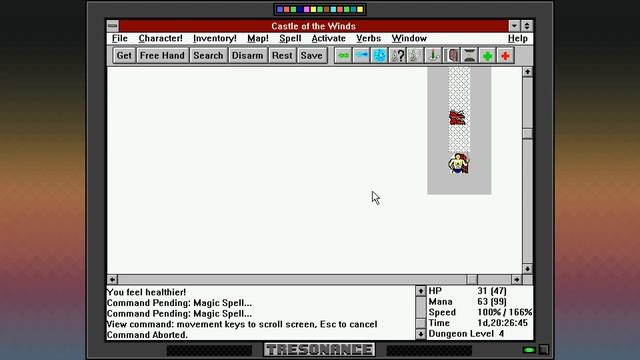The width and height of the screenshot is (640, 360).
Task: Open the Verbs menu
Action: (369, 38)
